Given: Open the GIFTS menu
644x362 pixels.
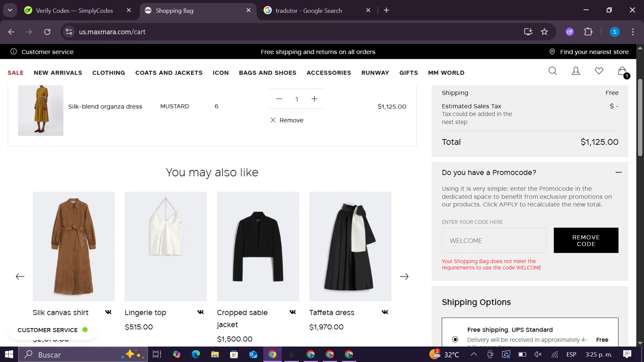Looking at the screenshot, I should (408, 73).
